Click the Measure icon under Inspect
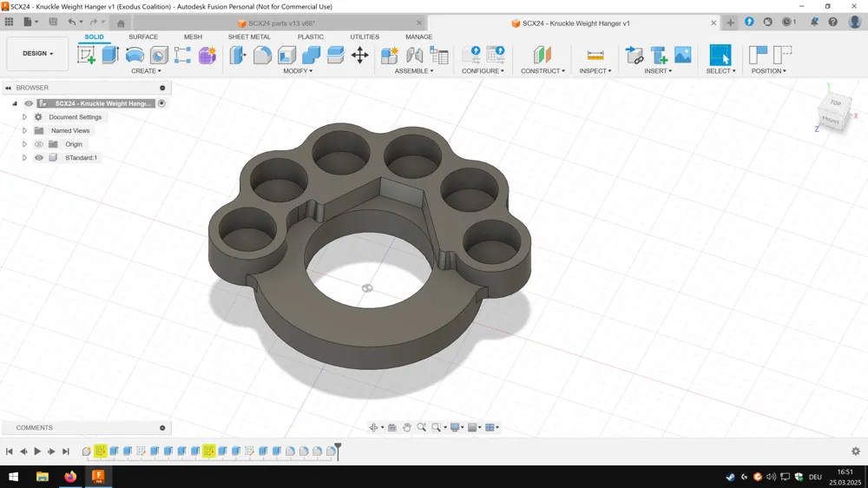Viewport: 868px width, 488px height. [x=595, y=55]
